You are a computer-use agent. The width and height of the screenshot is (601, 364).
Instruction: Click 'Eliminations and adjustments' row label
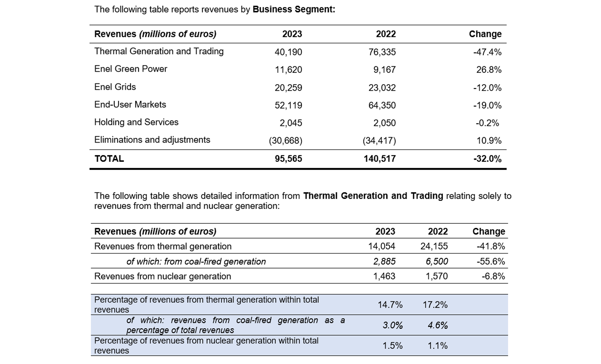(152, 140)
